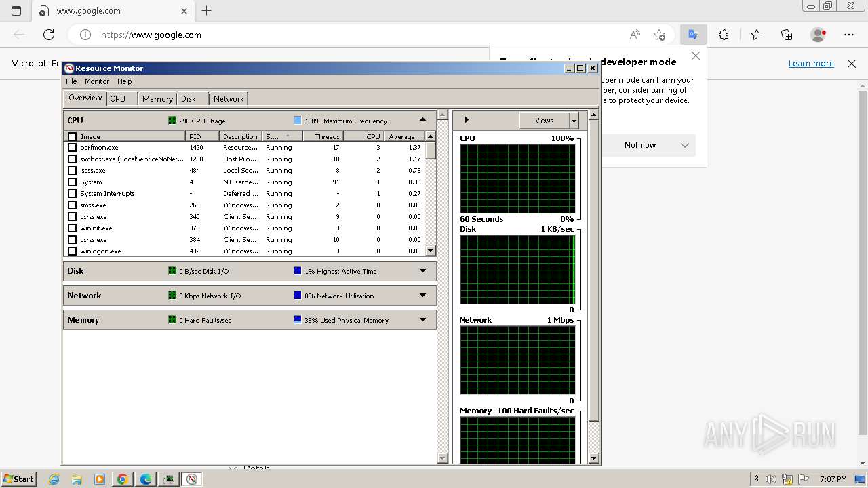Click the Resource Monitor title bar icon
Image resolution: width=868 pixels, height=488 pixels.
click(x=68, y=68)
